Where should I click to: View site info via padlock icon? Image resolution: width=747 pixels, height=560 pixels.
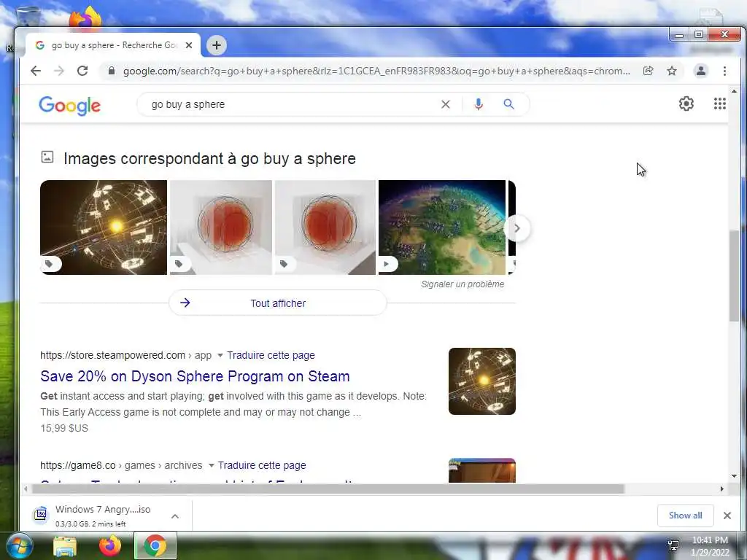112,71
